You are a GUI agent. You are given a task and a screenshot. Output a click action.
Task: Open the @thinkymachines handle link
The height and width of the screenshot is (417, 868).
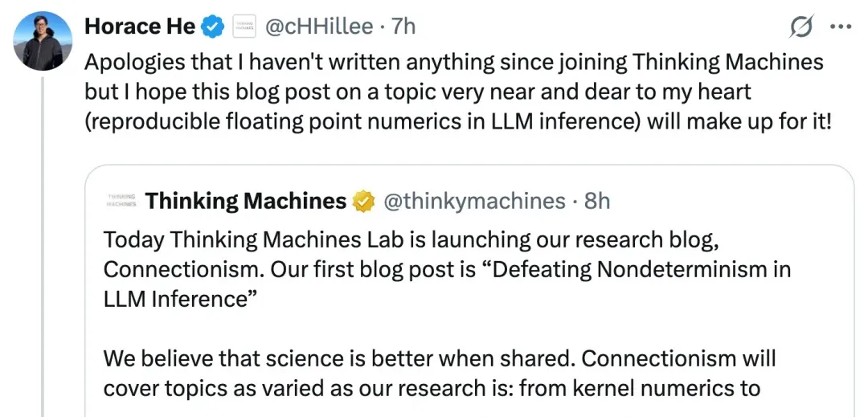(x=474, y=201)
